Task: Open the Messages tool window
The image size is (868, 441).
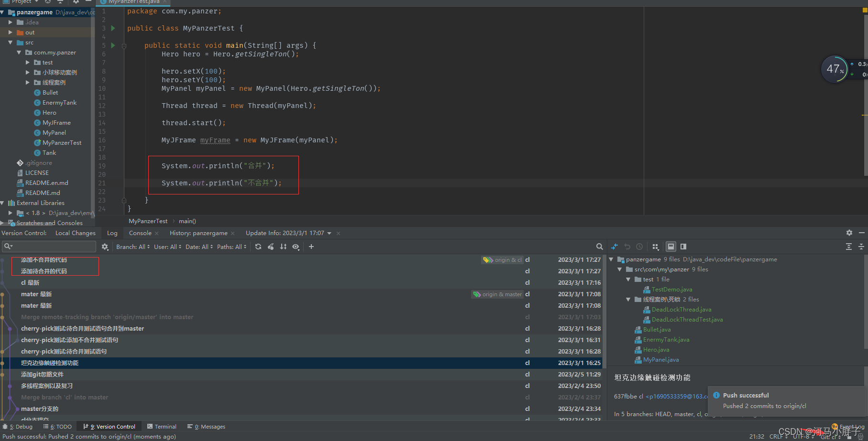Action: point(207,427)
